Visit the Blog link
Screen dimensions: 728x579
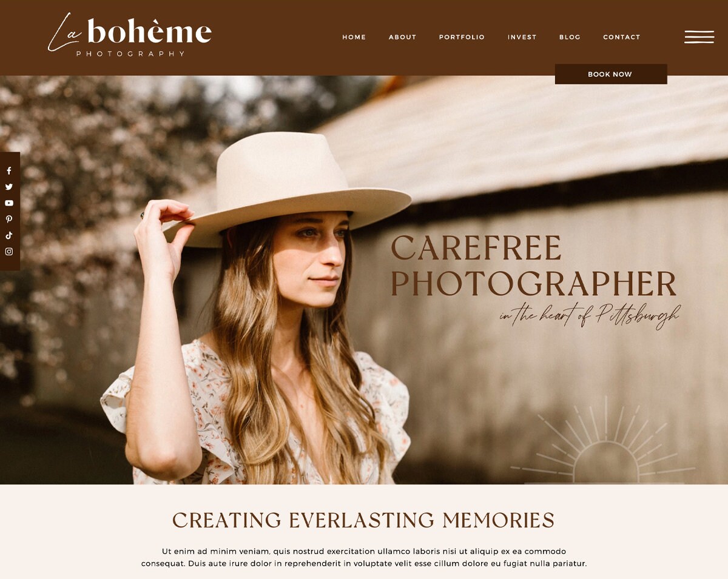[570, 37]
